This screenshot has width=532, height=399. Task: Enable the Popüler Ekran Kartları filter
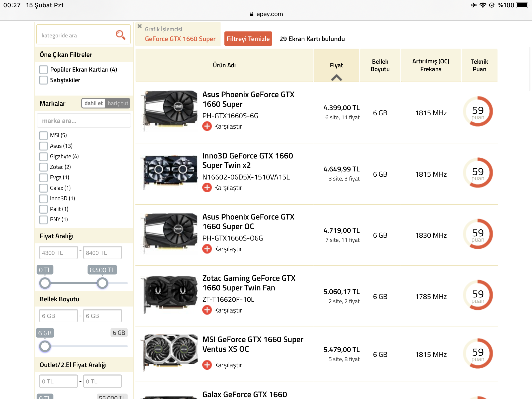pos(43,69)
